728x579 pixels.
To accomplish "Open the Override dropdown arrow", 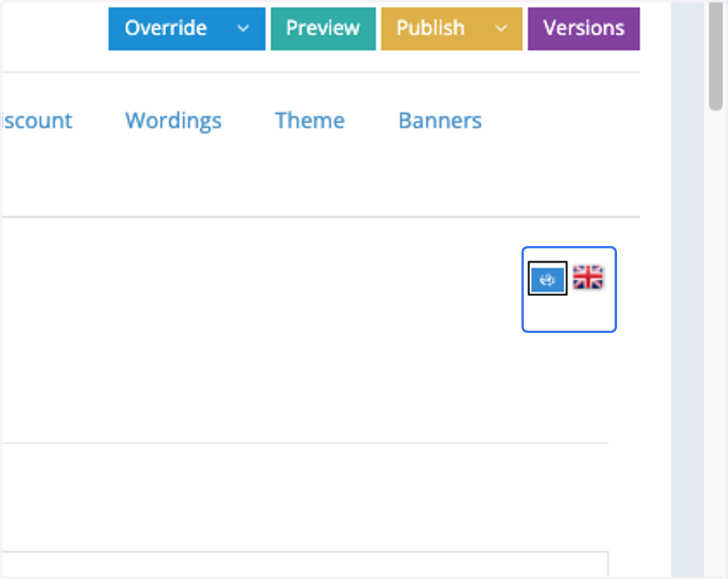I will pos(243,29).
